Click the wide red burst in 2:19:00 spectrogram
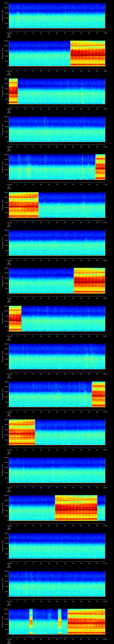 tap(76, 508)
